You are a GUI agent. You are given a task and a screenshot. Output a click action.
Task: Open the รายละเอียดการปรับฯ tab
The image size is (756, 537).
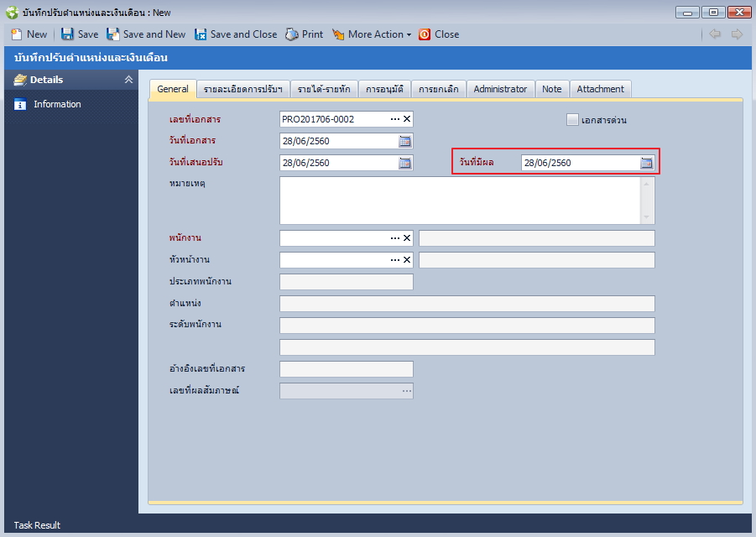(243, 89)
